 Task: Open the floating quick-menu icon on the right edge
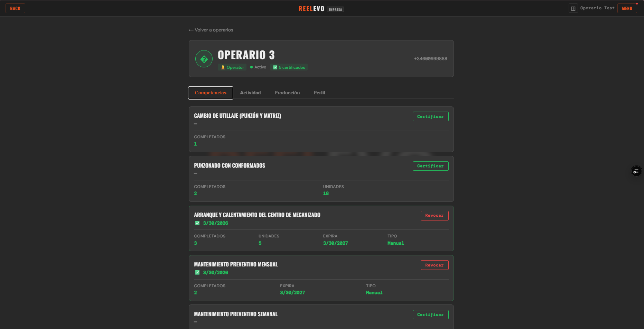[x=636, y=171]
